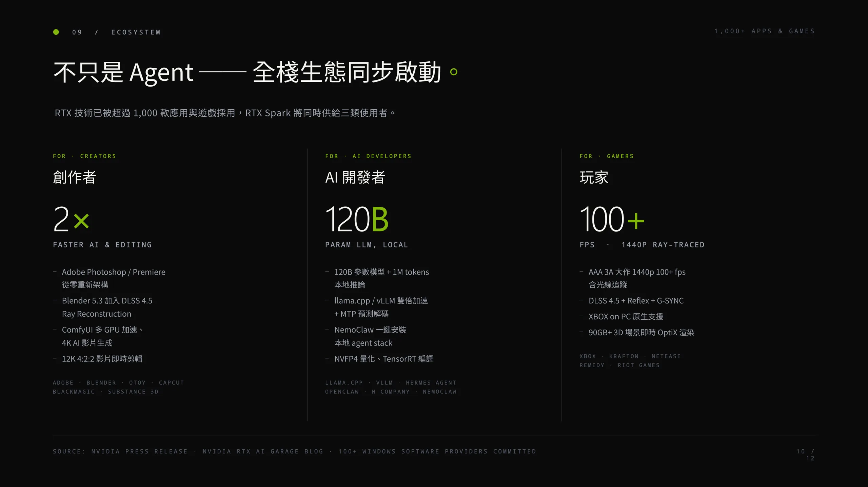Viewport: 868px width, 487px height.
Task: Click 'BLACKMAGIC · SUBSTANCE 3D' line
Action: pos(106,392)
